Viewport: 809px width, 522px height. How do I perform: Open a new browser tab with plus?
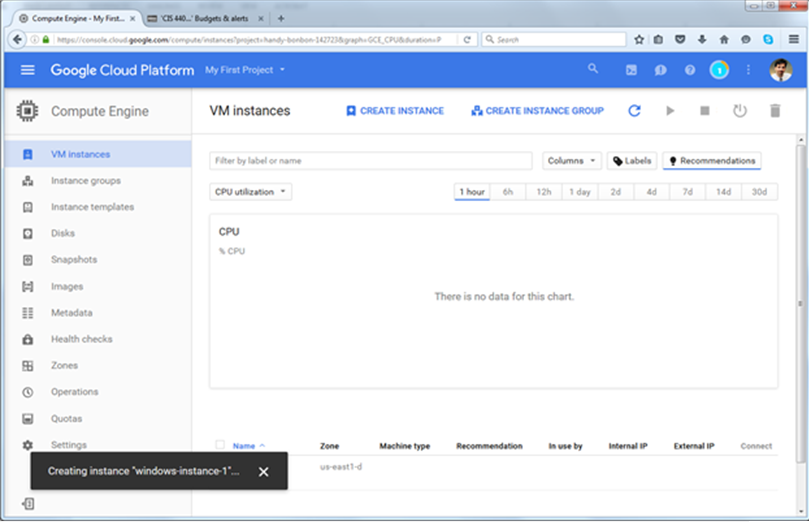[281, 19]
